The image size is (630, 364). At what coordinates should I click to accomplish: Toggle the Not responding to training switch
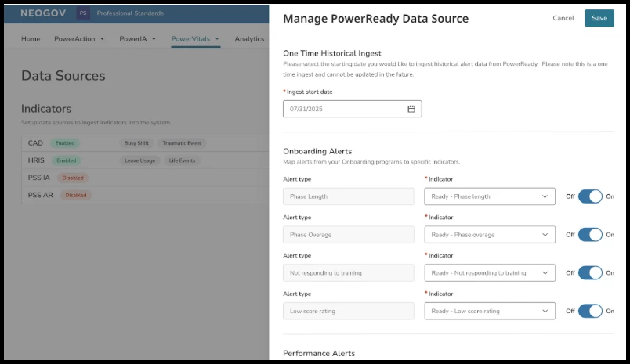[x=590, y=272]
